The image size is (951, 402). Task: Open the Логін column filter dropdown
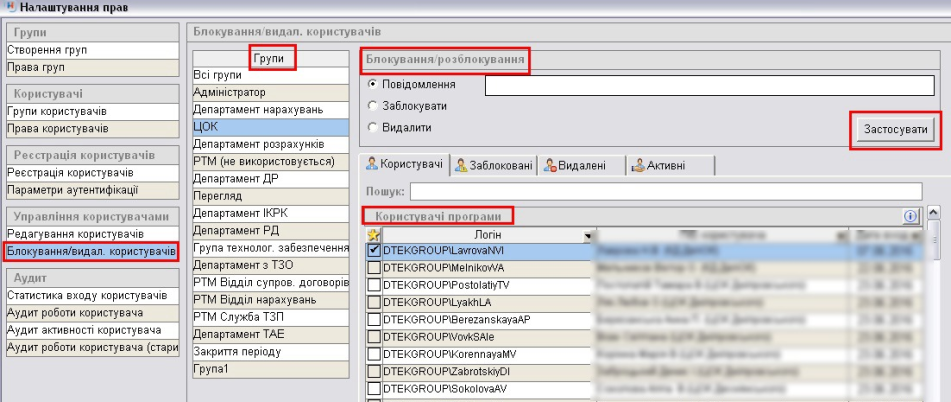[x=588, y=234]
